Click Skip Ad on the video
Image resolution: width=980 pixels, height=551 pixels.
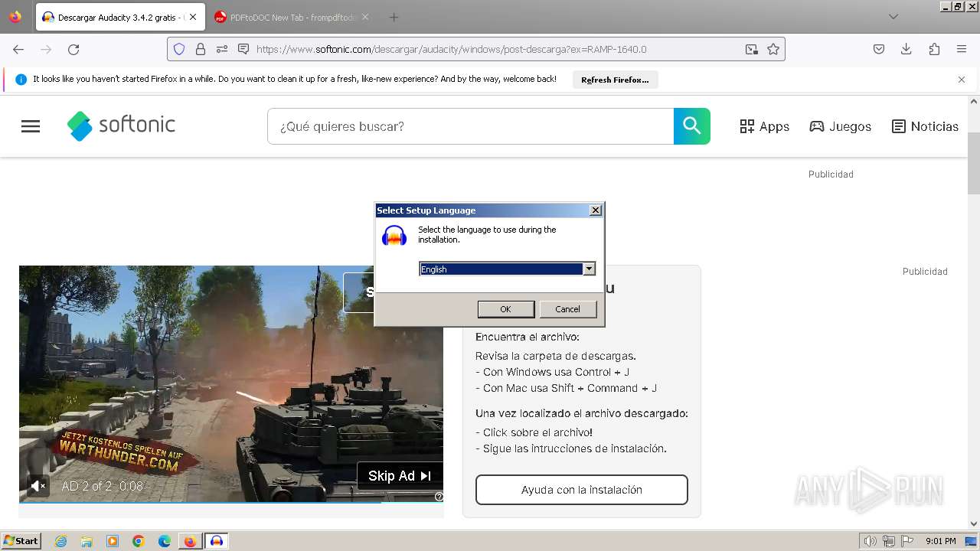click(400, 476)
